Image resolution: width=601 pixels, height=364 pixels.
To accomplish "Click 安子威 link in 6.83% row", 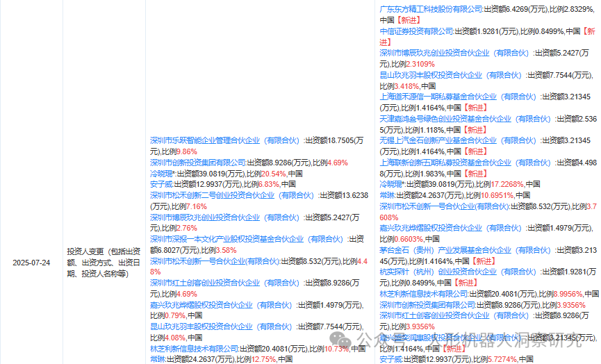I will [x=161, y=184].
